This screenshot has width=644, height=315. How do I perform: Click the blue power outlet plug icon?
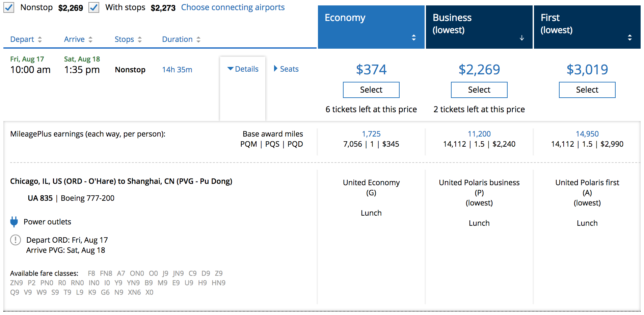click(x=14, y=222)
